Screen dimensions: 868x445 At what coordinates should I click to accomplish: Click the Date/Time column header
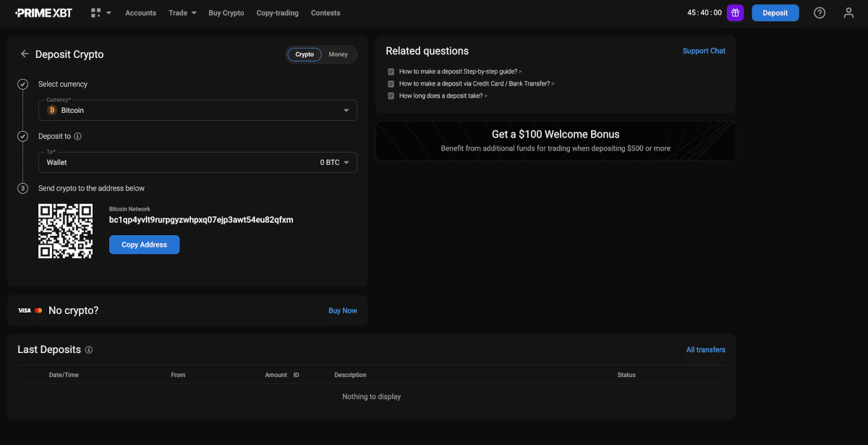click(64, 375)
